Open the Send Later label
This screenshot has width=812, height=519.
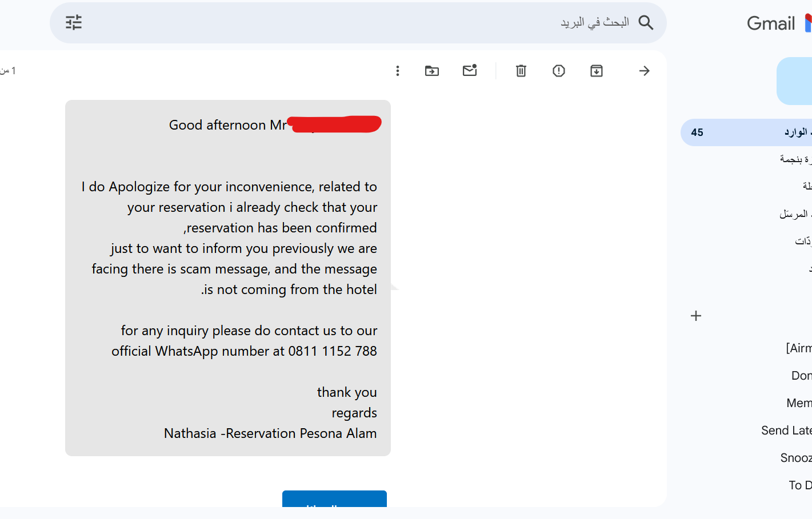click(x=786, y=431)
